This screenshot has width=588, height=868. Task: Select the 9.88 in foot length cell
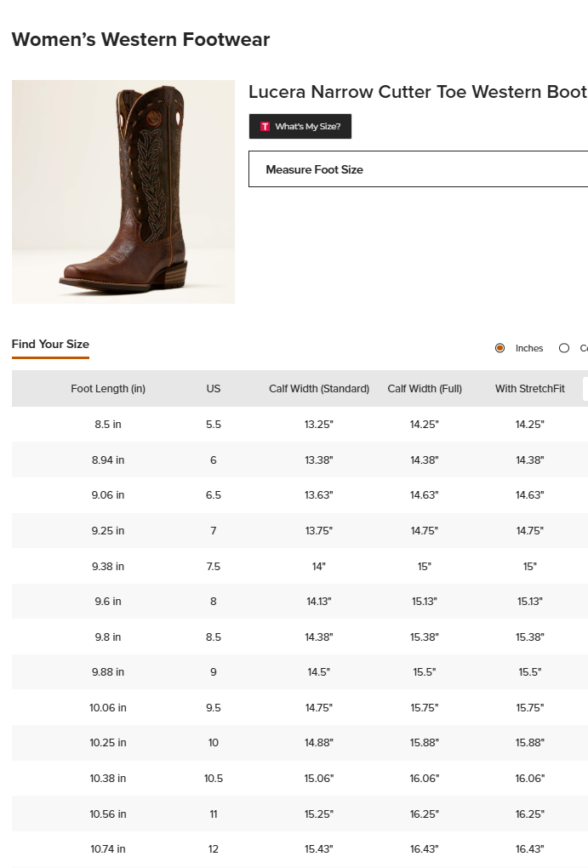click(108, 672)
